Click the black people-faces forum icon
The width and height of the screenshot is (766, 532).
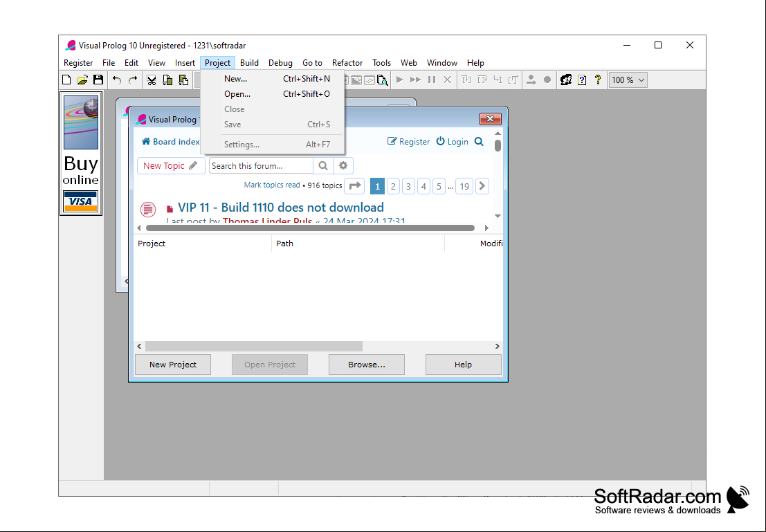pos(566,80)
